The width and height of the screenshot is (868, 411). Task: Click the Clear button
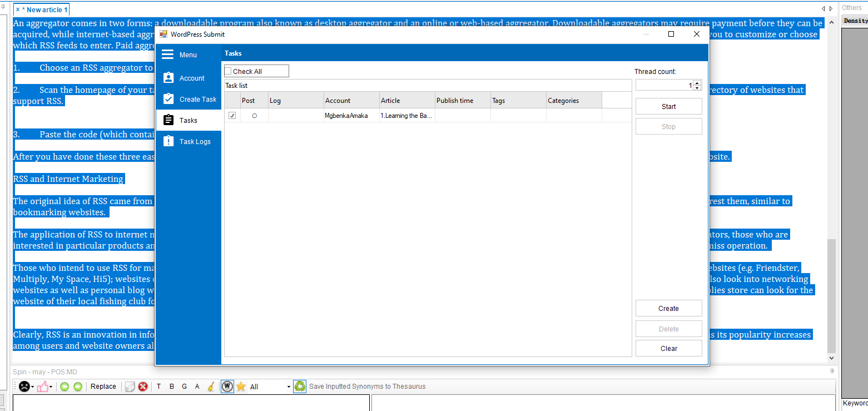(668, 349)
